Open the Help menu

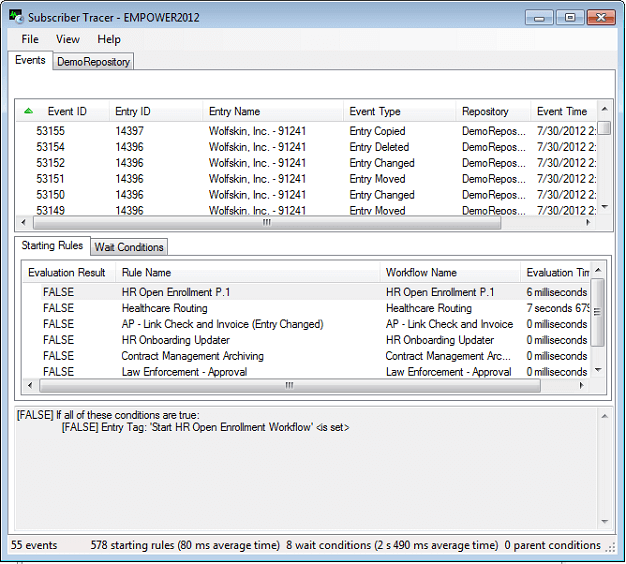(x=109, y=39)
